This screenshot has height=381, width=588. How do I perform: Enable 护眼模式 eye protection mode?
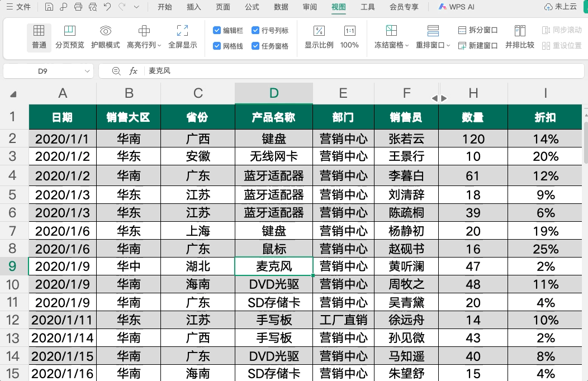[106, 37]
